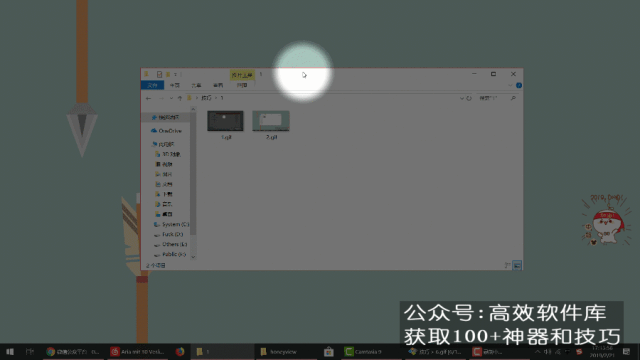Open the Sogou input method tray icon
Image resolution: width=640 pixels, height=360 pixels.
[x=579, y=351]
